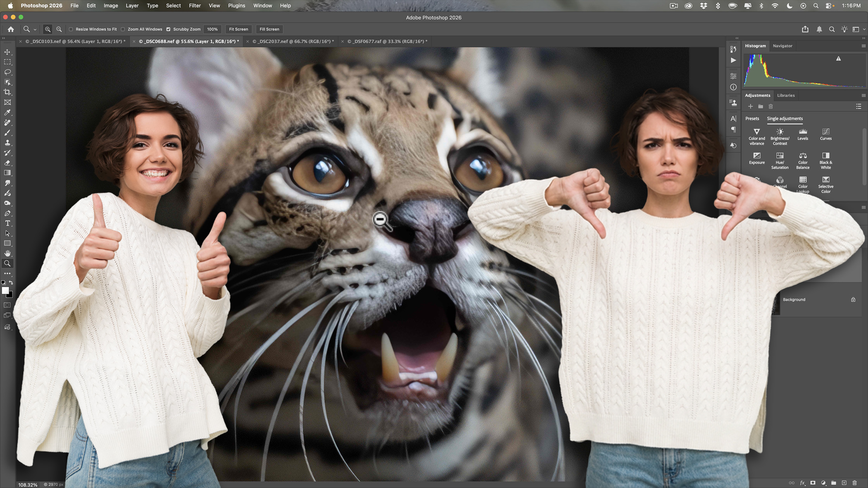Open the layer effects fx dropdown

pyautogui.click(x=802, y=483)
